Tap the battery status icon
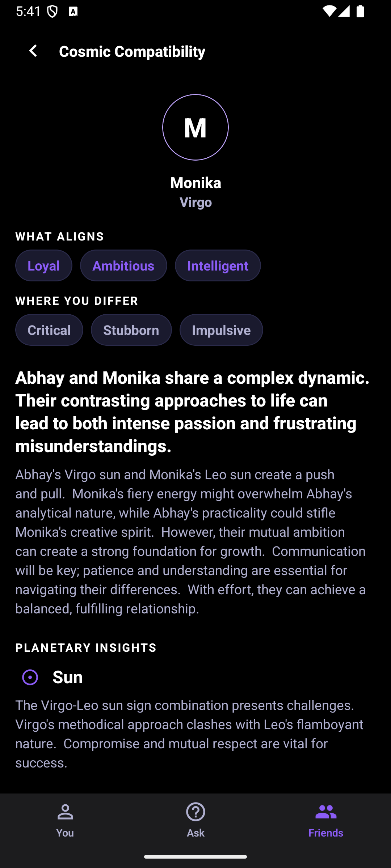This screenshot has width=391, height=868. 360,11
